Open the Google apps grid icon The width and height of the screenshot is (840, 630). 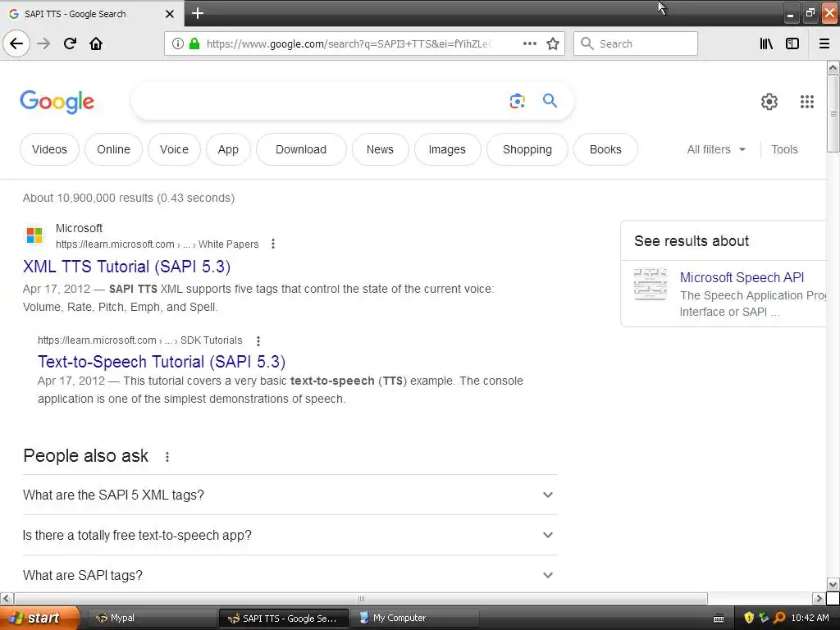coord(807,101)
